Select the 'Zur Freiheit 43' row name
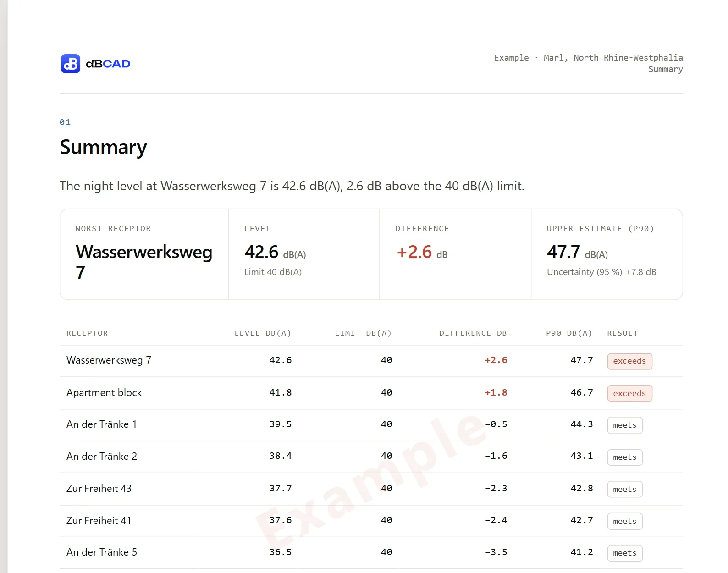The image size is (728, 573). coord(99,489)
